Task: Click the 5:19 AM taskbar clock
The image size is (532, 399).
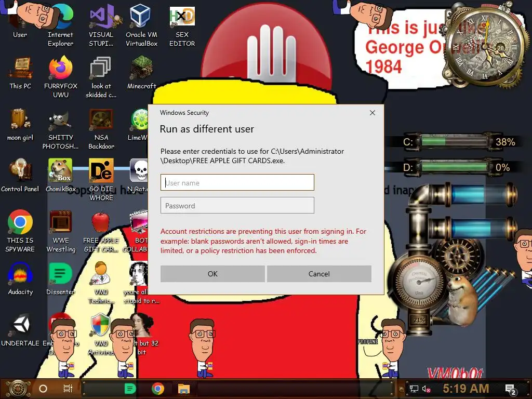Action: point(466,389)
